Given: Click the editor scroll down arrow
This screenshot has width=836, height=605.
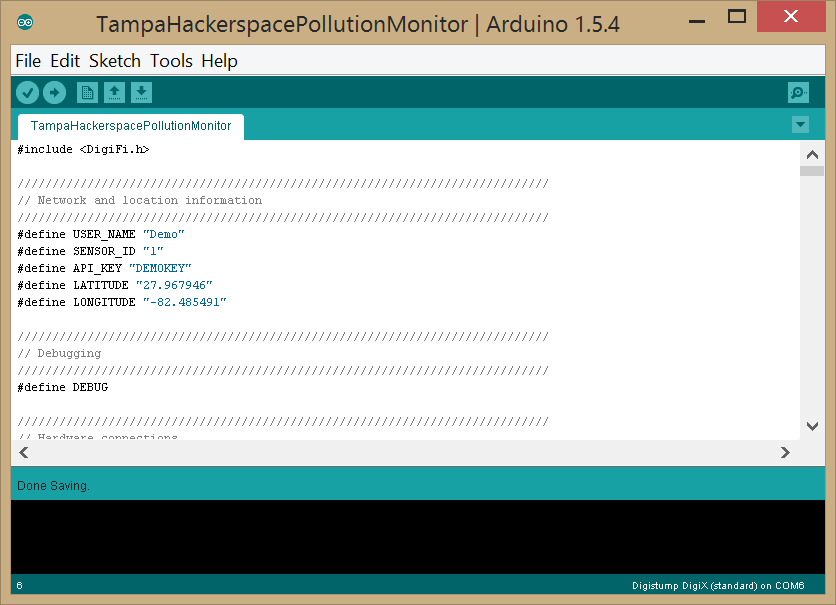Looking at the screenshot, I should coord(813,426).
